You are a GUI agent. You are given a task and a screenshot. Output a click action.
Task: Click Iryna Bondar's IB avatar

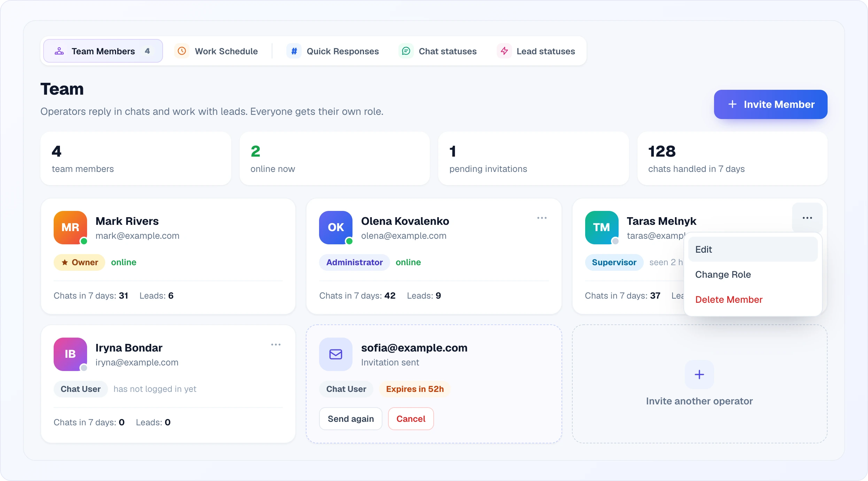coord(70,354)
